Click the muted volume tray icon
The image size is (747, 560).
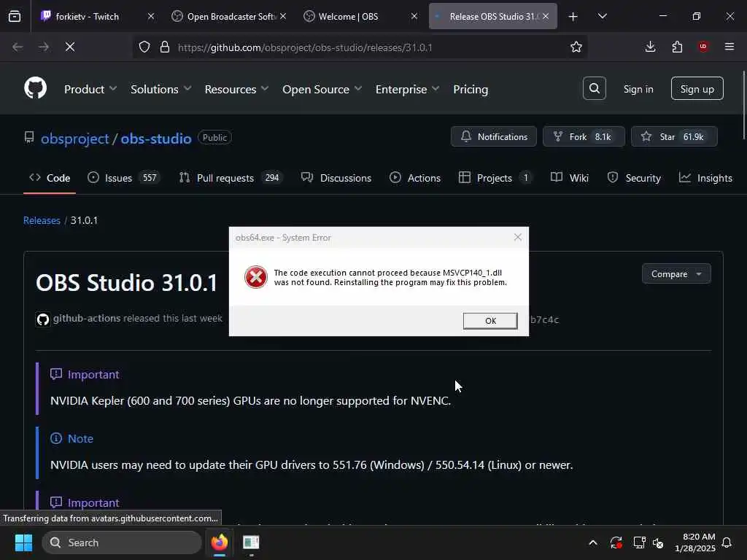click(658, 542)
